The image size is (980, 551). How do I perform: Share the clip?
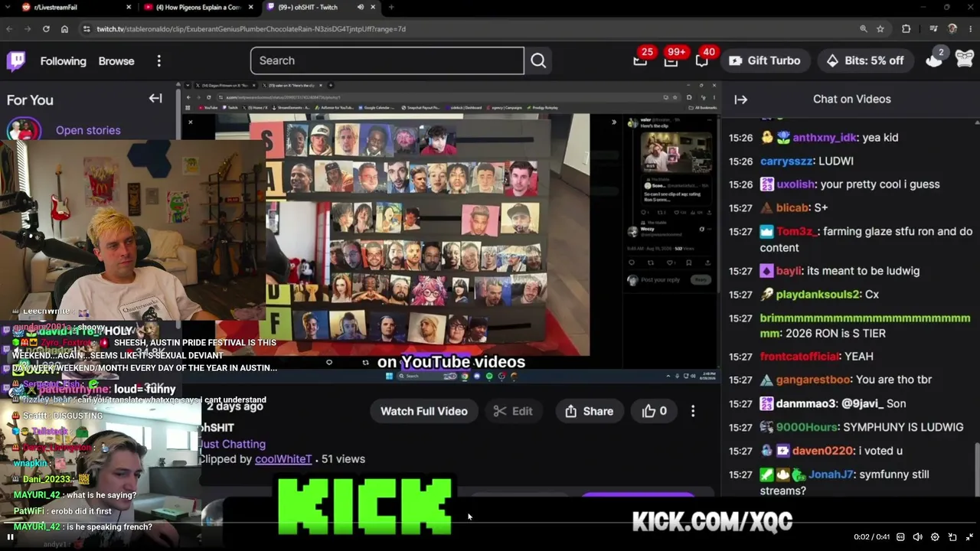click(589, 411)
